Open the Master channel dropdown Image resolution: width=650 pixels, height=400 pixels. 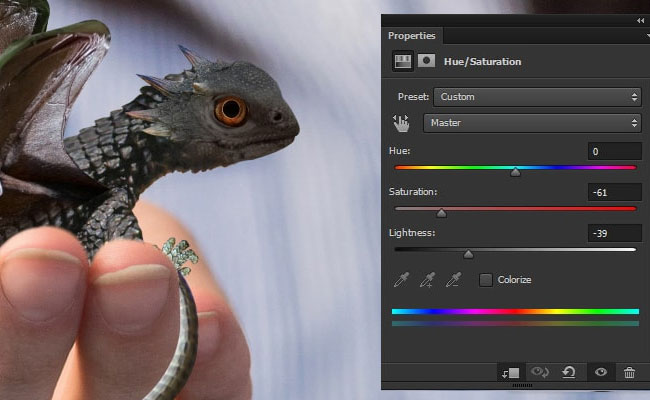[x=532, y=123]
